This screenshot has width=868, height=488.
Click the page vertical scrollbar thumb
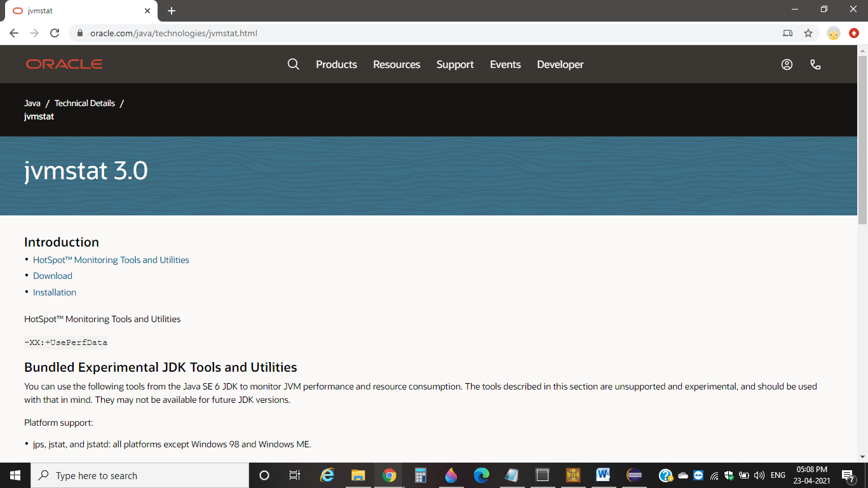862,140
